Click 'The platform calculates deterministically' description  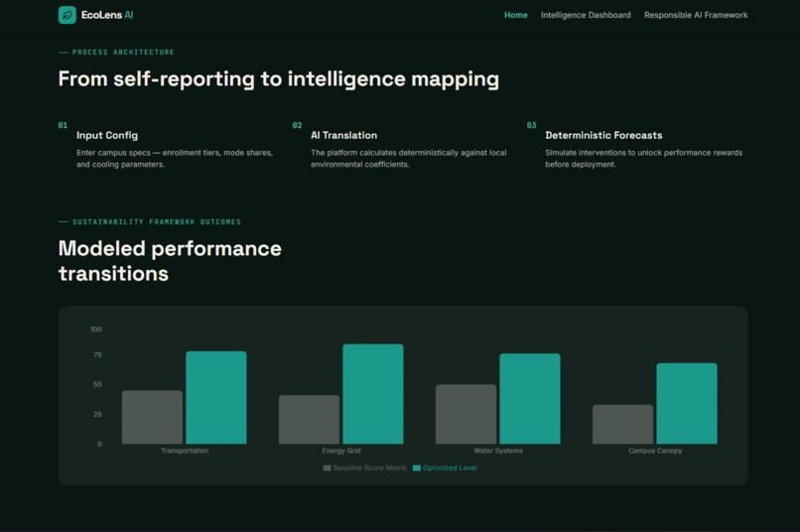(x=409, y=158)
